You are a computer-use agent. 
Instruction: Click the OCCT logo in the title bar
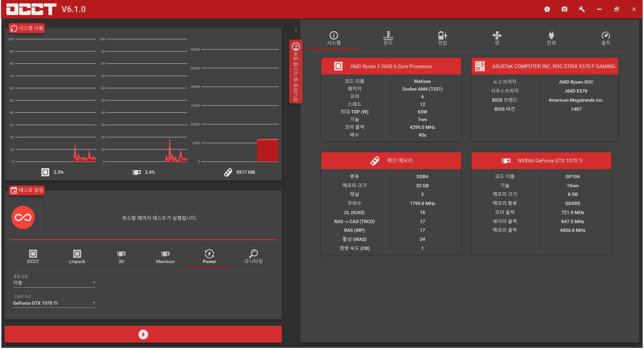coord(31,9)
